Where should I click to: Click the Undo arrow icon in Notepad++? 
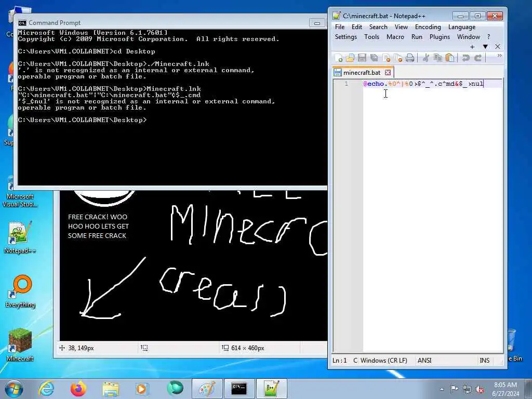(466, 58)
